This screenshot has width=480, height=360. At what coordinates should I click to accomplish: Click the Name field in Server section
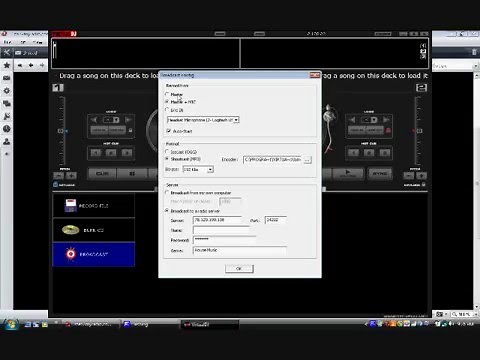point(221,230)
